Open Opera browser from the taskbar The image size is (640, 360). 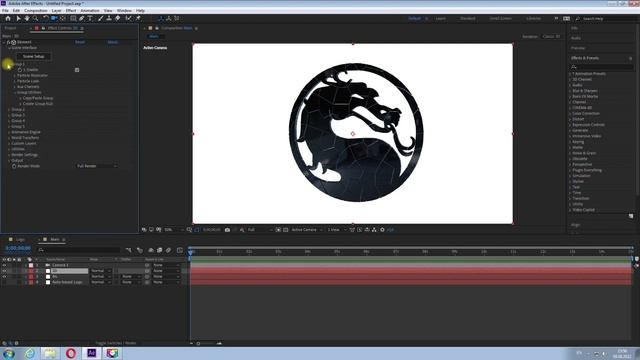tap(71, 353)
